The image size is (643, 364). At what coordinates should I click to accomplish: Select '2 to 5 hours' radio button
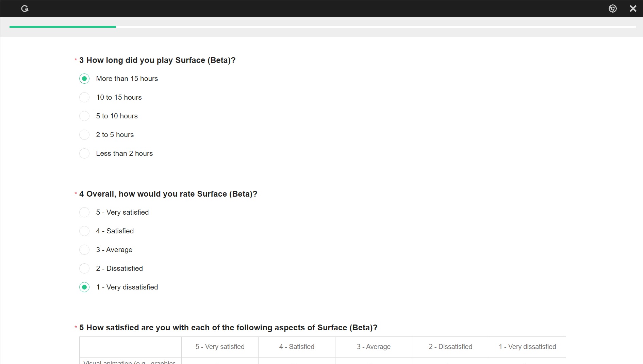coord(84,135)
